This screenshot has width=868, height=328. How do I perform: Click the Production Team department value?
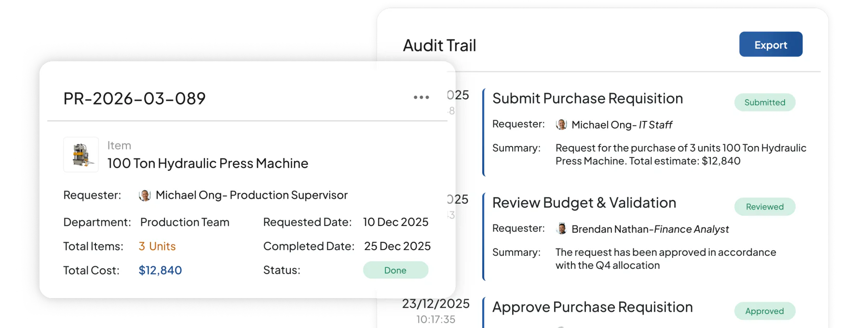[185, 222]
